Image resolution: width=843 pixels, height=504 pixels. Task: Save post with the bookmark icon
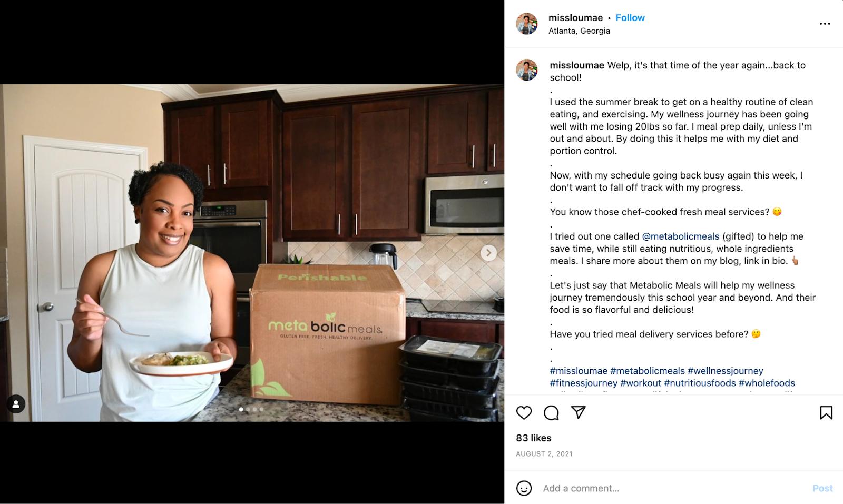click(x=826, y=413)
